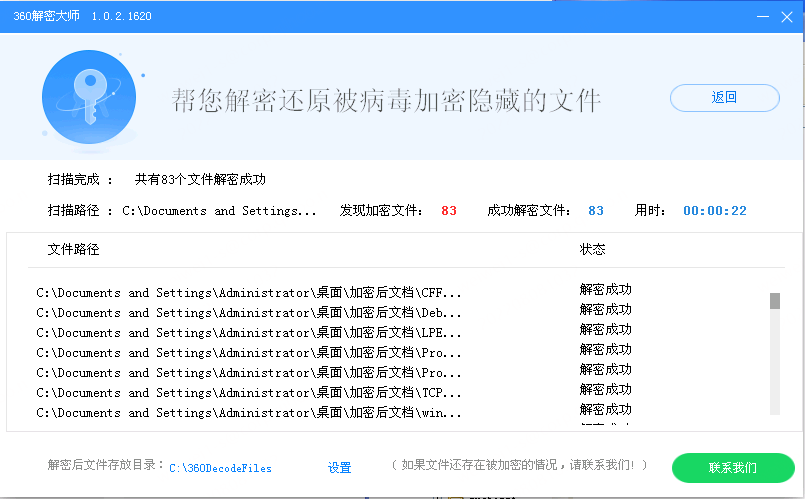Open the 设置 settings link
Viewport: 805px width, 499px height.
(x=339, y=468)
